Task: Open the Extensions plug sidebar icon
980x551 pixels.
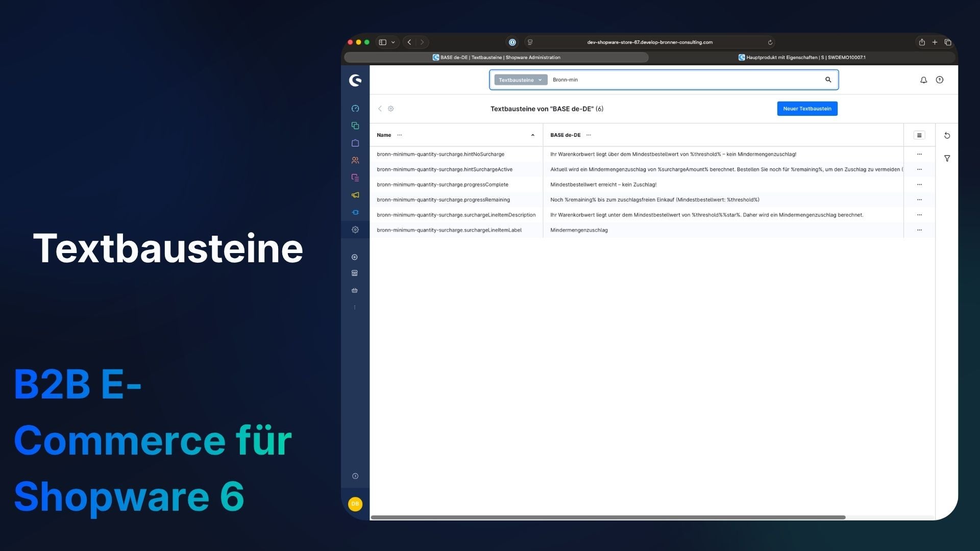Action: (355, 212)
